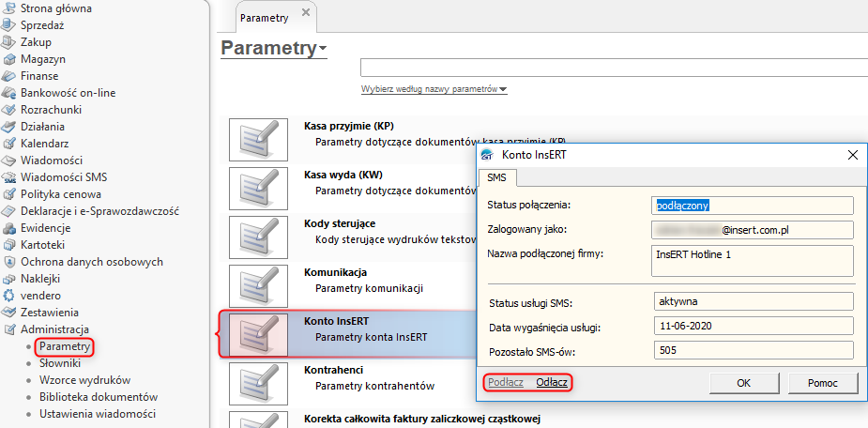This screenshot has width=868, height=428.
Task: Close the Parametry tab
Action: pos(306,12)
